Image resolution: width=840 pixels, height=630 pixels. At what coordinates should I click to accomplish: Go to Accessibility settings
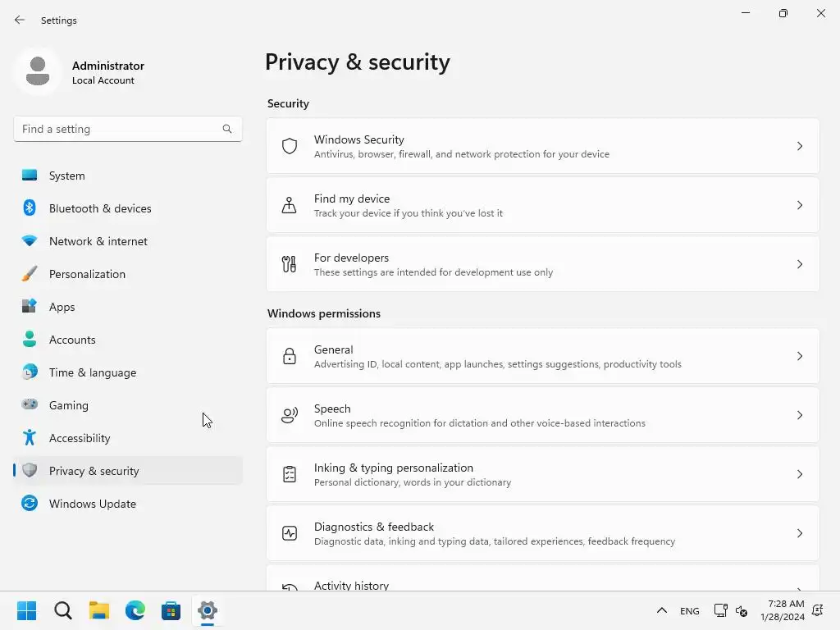click(x=80, y=438)
